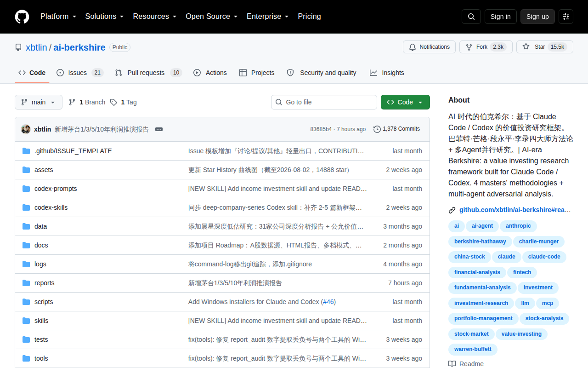
Task: Click the Notifications bell icon
Action: pos(413,47)
